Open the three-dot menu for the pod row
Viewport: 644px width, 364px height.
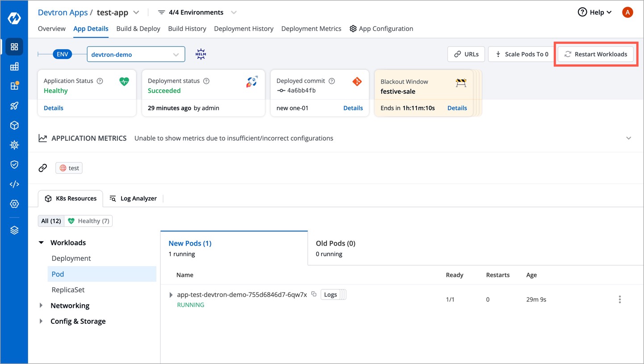[619, 299]
